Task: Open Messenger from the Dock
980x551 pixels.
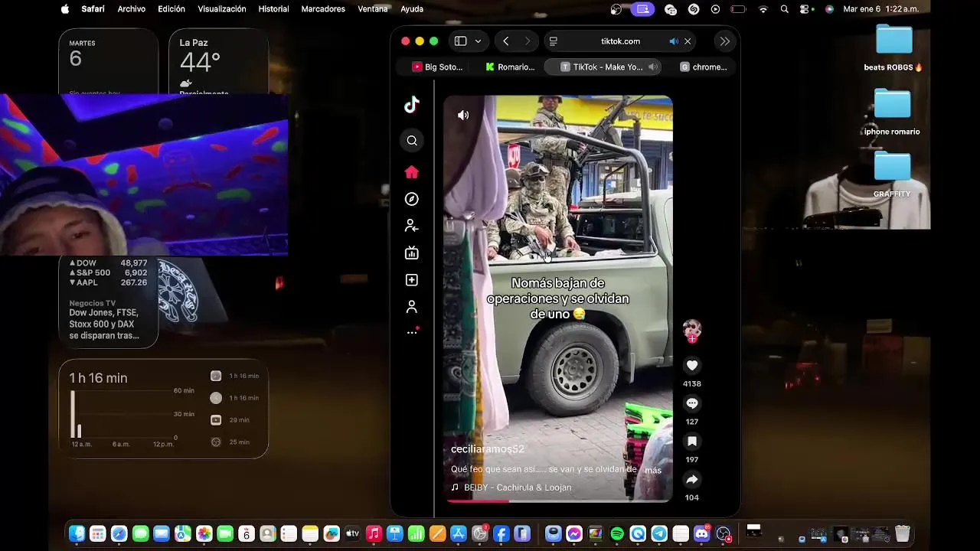Action: 574,534
